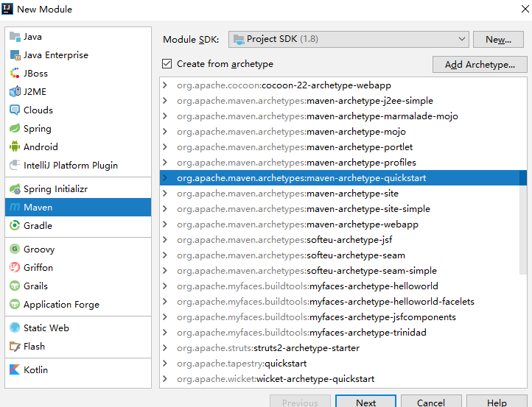Choose the Clouds icon

click(15, 110)
